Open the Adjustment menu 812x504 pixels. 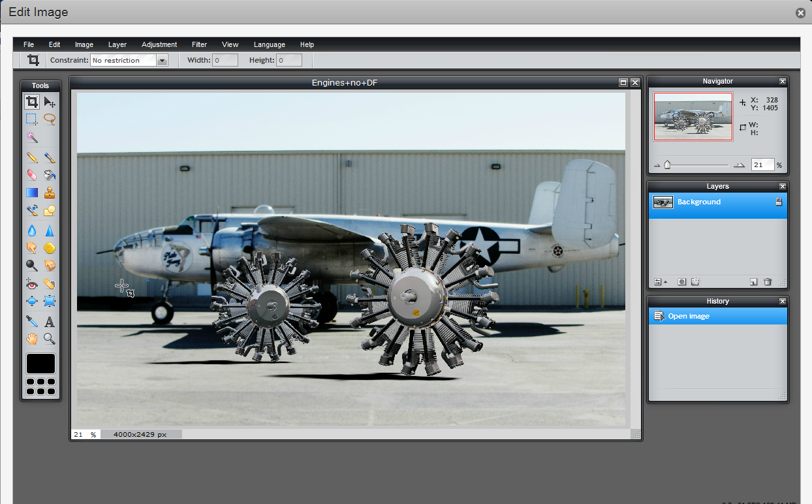pyautogui.click(x=159, y=44)
